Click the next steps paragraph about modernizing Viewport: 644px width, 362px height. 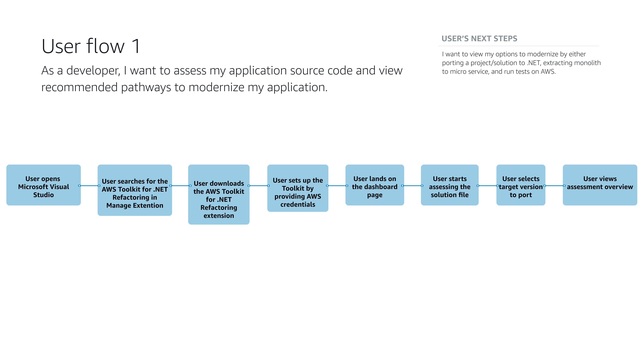pos(521,63)
